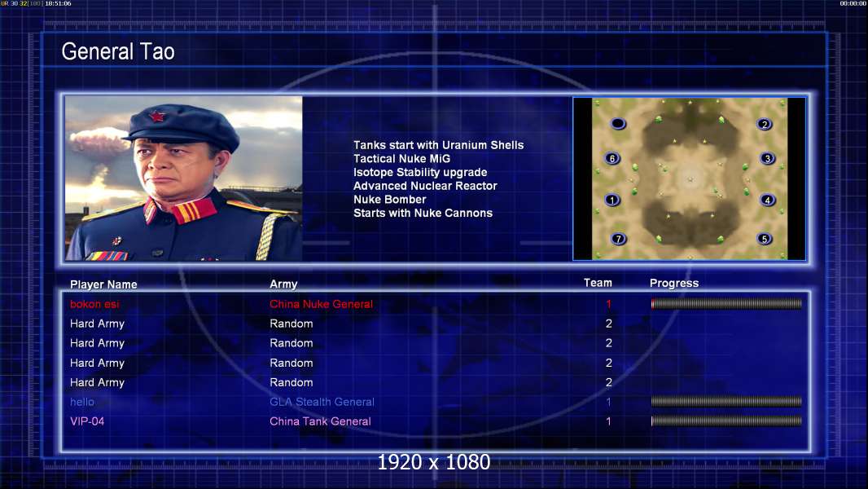The width and height of the screenshot is (868, 489).
Task: Select player name 'hello'
Action: pos(82,402)
